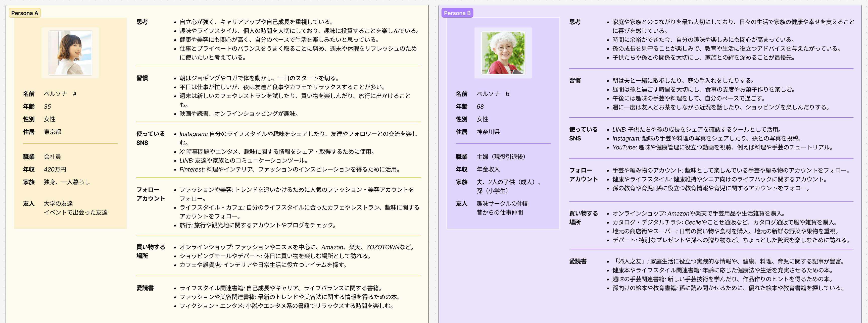This screenshot has height=323, width=868.
Task: Click the 年金収入 income value
Action: 488,170
